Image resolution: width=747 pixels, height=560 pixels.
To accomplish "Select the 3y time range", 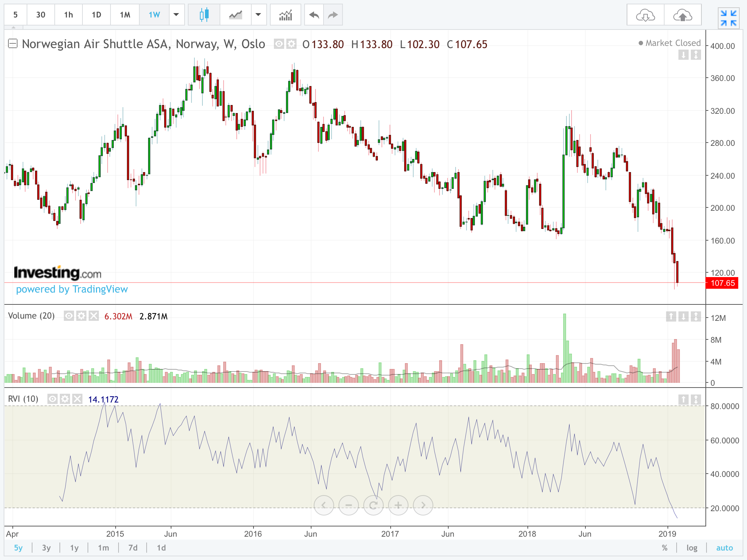I will tap(46, 548).
